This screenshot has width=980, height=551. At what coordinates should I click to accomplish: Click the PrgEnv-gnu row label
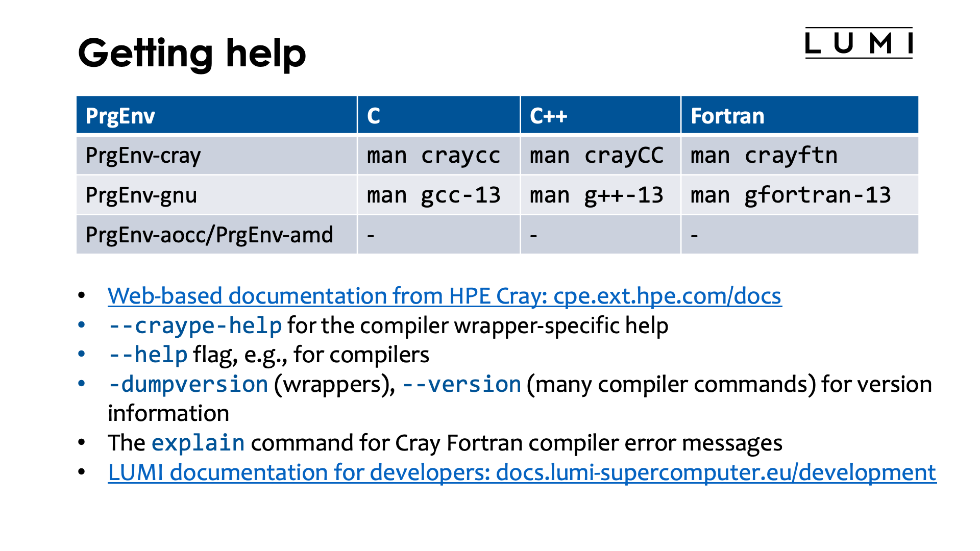(141, 195)
